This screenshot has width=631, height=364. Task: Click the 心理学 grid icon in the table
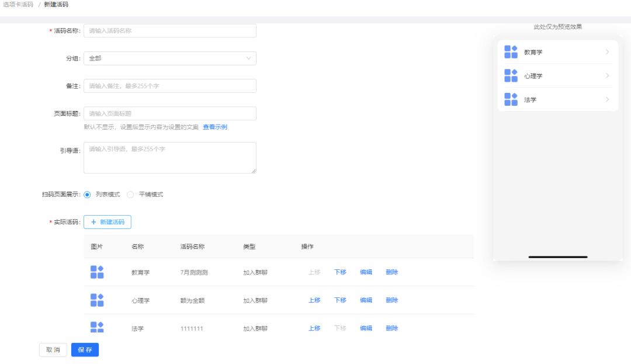pyautogui.click(x=98, y=300)
